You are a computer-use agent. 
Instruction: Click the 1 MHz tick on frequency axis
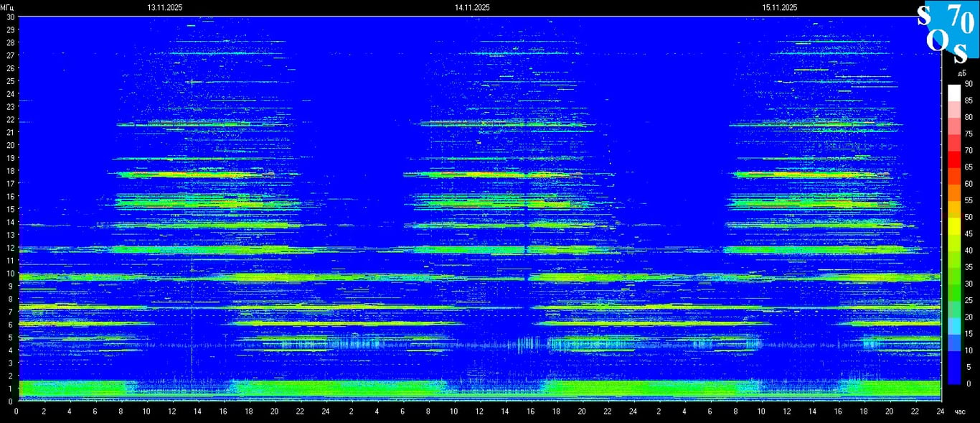pos(10,389)
